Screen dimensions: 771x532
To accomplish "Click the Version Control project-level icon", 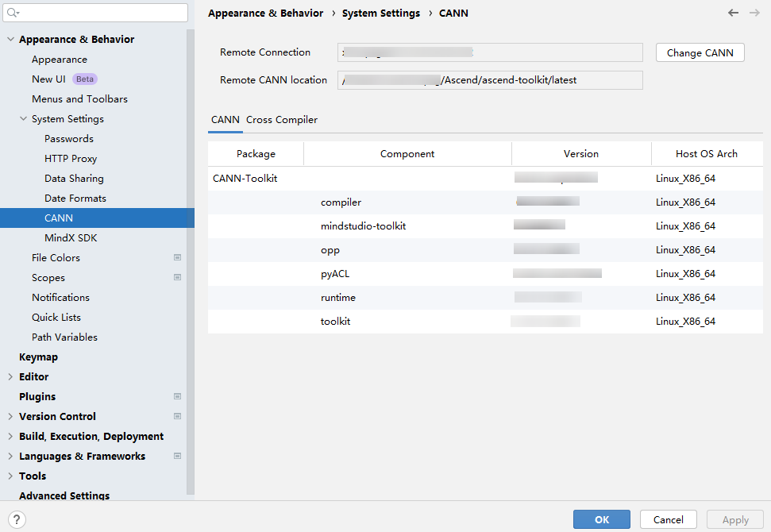I will tap(178, 416).
